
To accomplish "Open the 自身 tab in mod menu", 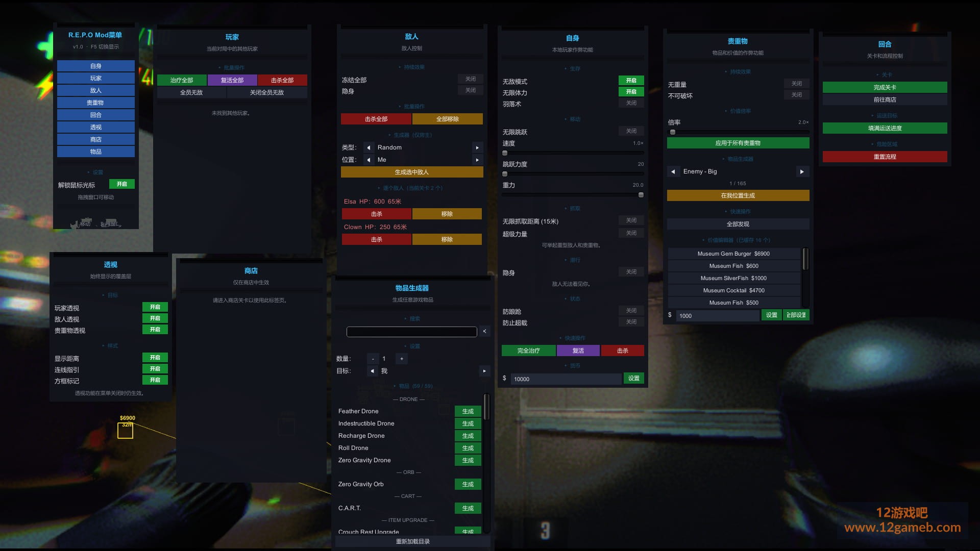I will click(96, 66).
